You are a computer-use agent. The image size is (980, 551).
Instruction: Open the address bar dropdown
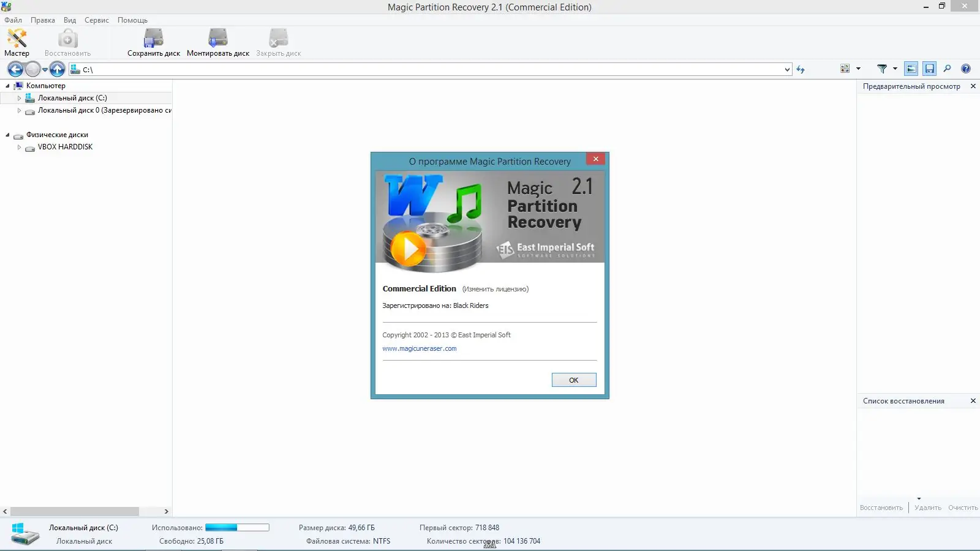(x=787, y=69)
